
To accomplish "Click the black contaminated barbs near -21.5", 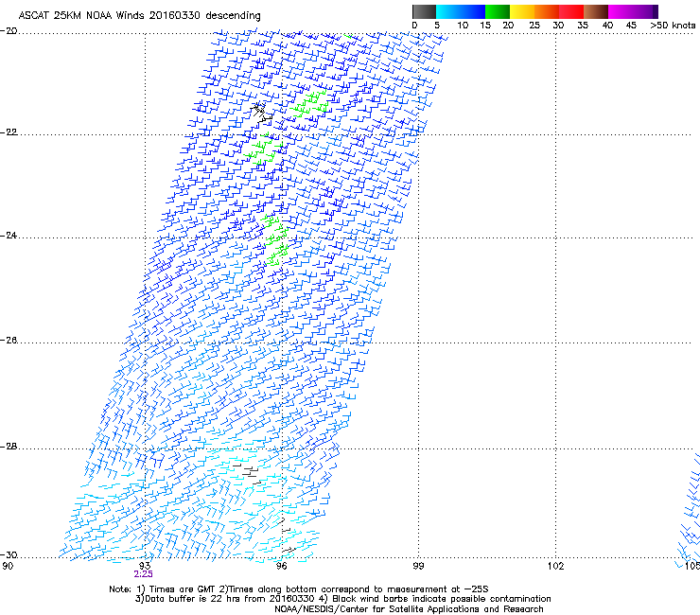I will point(262,113).
